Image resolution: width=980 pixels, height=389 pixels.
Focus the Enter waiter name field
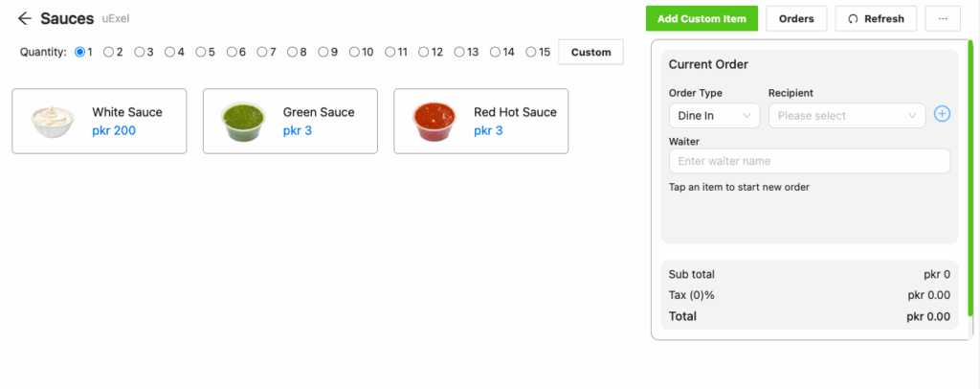tap(810, 161)
